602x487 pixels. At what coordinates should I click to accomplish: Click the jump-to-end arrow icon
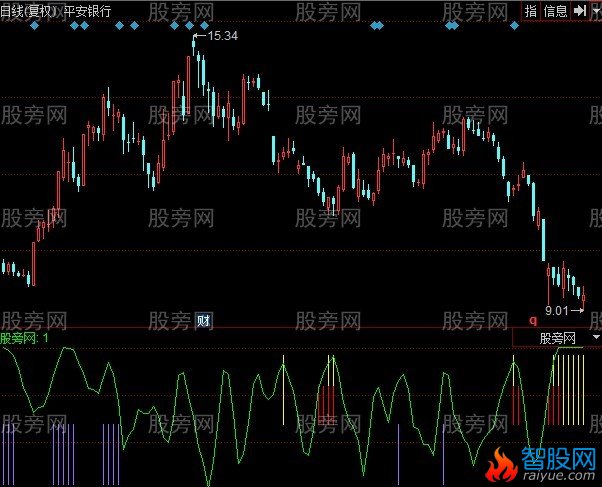point(580,11)
